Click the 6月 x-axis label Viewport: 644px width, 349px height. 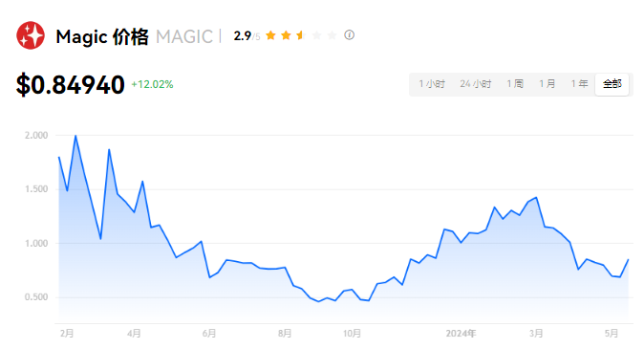[209, 333]
